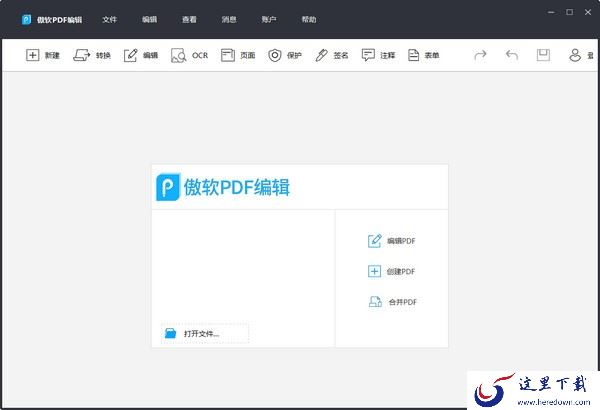Viewport: 600px width, 410px height.
Task: Choose the 合并PDF link
Action: coord(403,302)
